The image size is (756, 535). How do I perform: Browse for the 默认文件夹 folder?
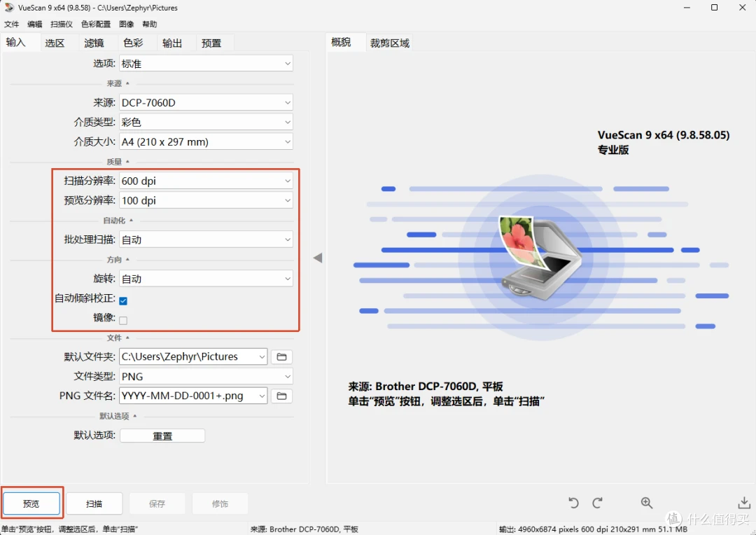click(x=281, y=357)
